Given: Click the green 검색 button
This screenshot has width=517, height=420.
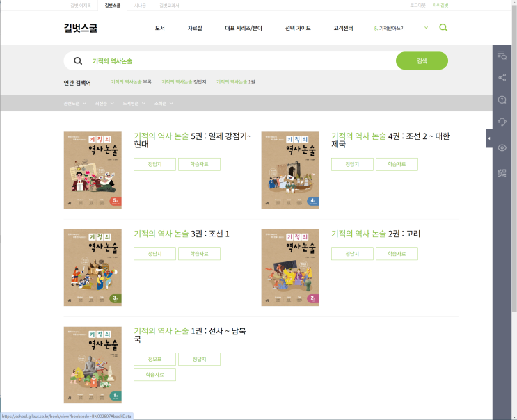Looking at the screenshot, I should tap(422, 60).
